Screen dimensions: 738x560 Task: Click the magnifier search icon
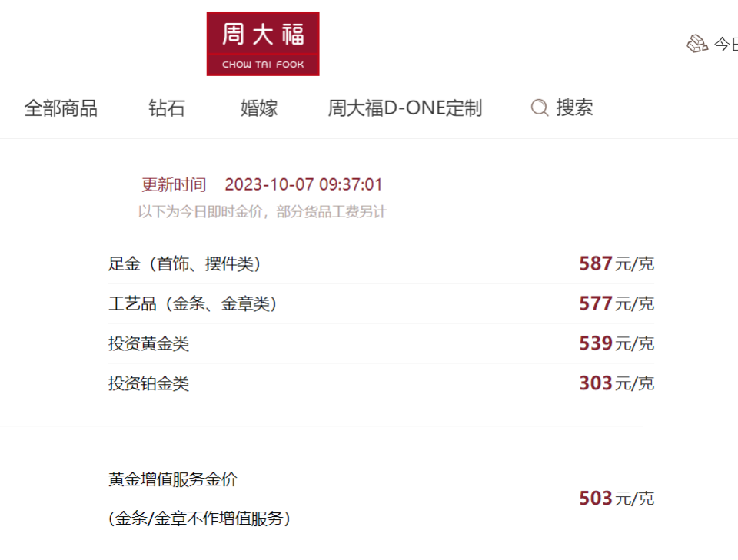pyautogui.click(x=540, y=108)
